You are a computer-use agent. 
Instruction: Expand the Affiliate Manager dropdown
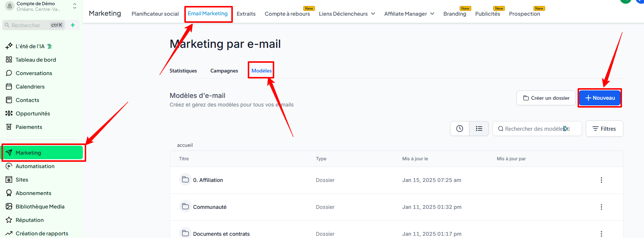(x=409, y=14)
